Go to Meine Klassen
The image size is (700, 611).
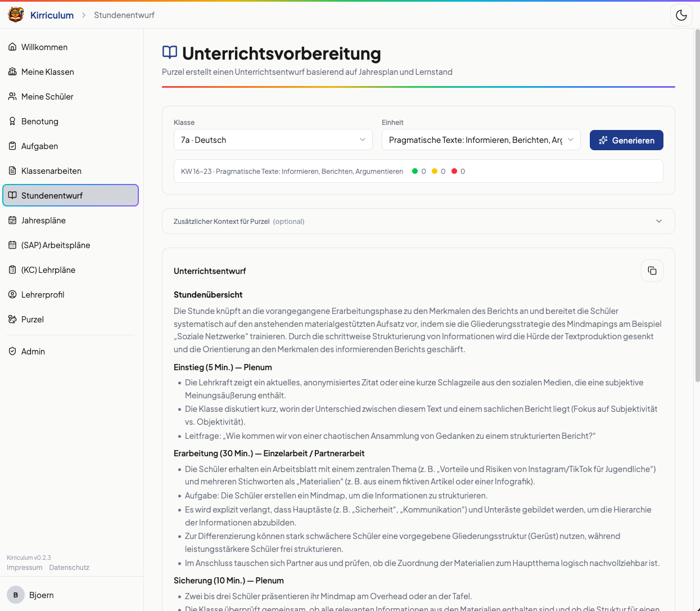[71, 71]
